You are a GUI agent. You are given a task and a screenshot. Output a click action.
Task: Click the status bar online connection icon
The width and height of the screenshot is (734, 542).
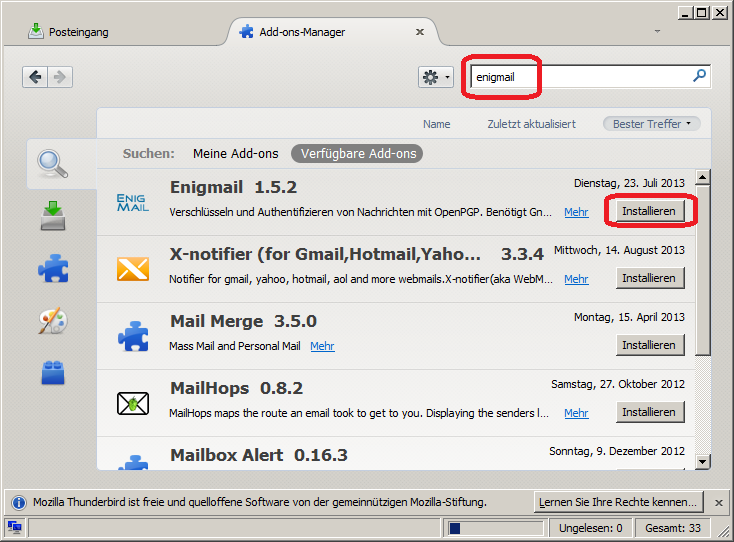click(14, 527)
